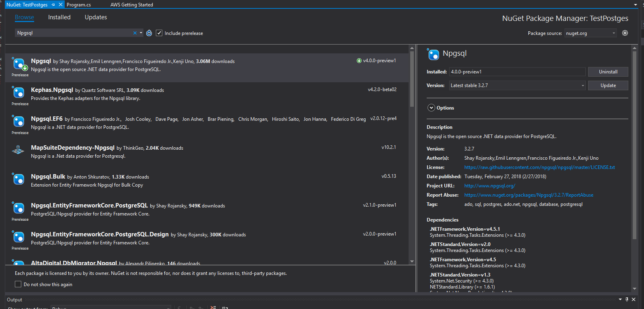644x309 pixels.
Task: Open the search history dropdown arrow
Action: (141, 33)
